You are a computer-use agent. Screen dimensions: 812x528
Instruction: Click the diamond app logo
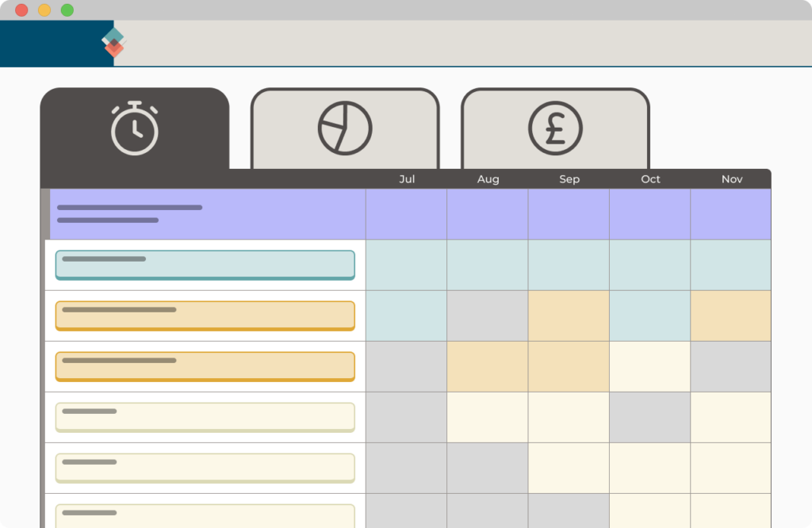click(x=114, y=43)
